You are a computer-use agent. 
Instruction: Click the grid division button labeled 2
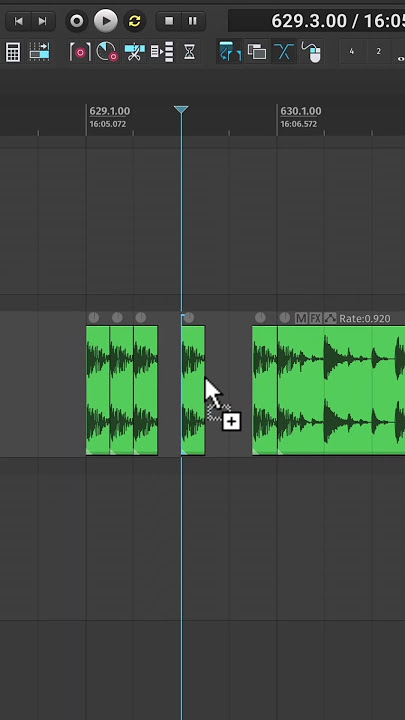click(x=378, y=52)
